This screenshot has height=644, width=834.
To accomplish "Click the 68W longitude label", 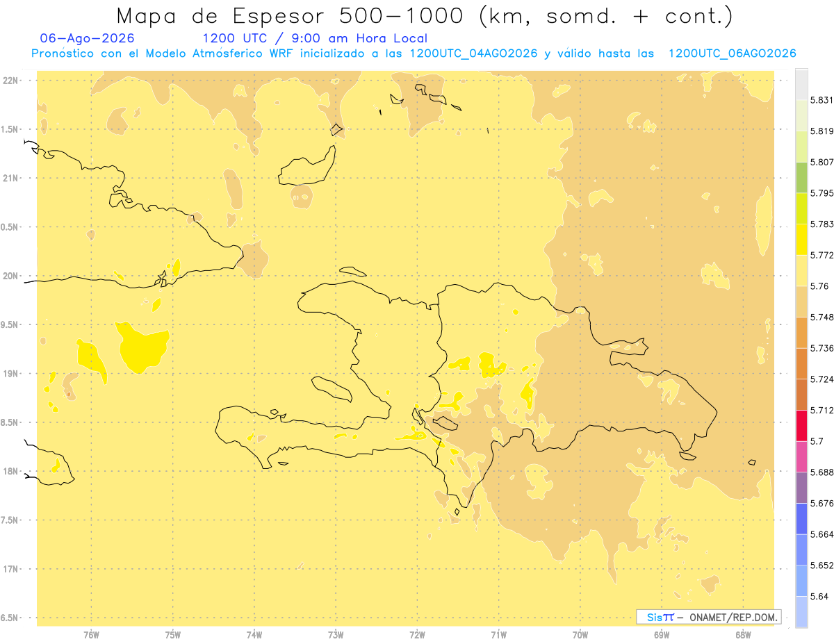I will point(743,634).
